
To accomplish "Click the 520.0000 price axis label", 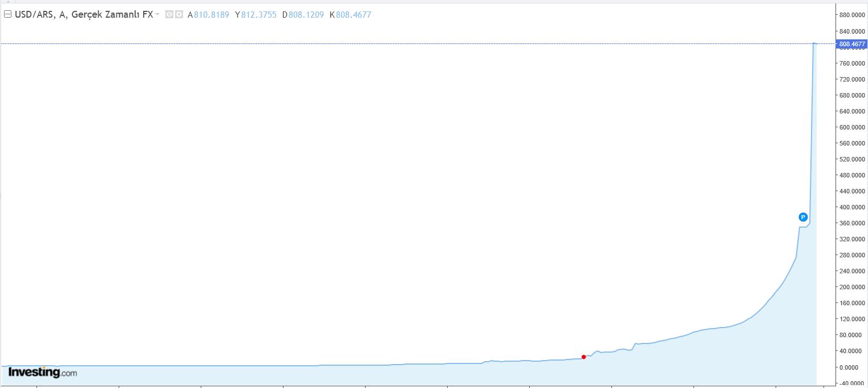I will click(852, 159).
